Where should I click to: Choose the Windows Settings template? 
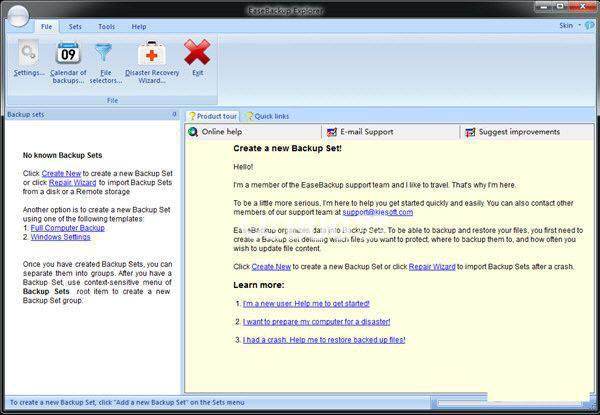(x=60, y=237)
